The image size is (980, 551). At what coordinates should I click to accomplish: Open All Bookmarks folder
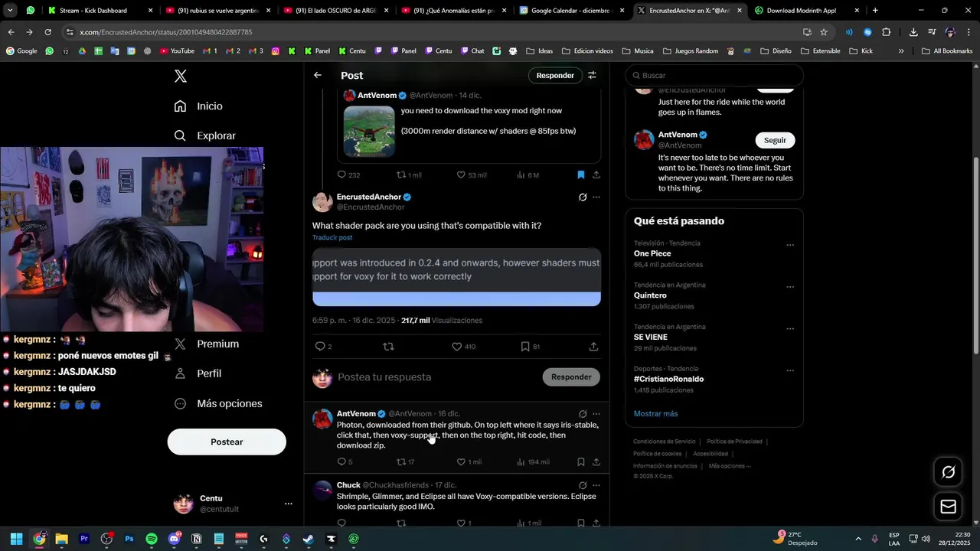click(x=947, y=51)
